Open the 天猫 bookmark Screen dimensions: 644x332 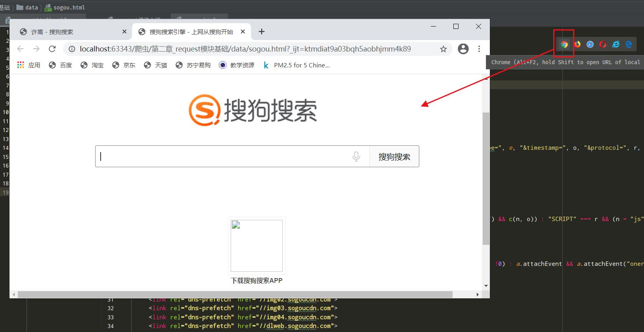pyautogui.click(x=155, y=65)
